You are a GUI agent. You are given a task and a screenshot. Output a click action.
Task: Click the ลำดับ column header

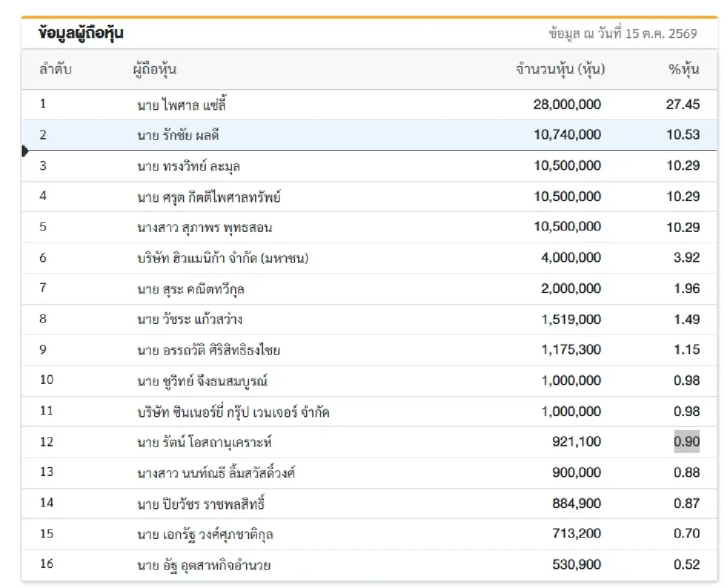pos(56,69)
